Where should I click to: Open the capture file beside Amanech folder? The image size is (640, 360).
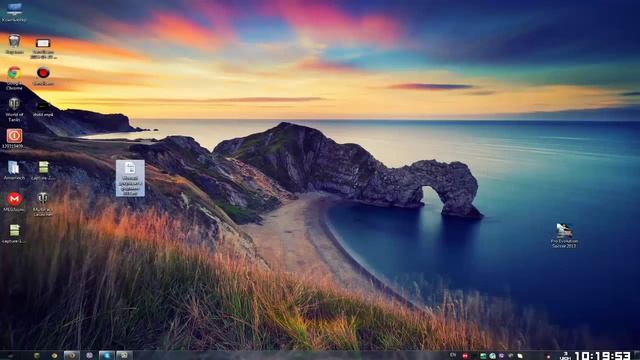click(x=43, y=170)
